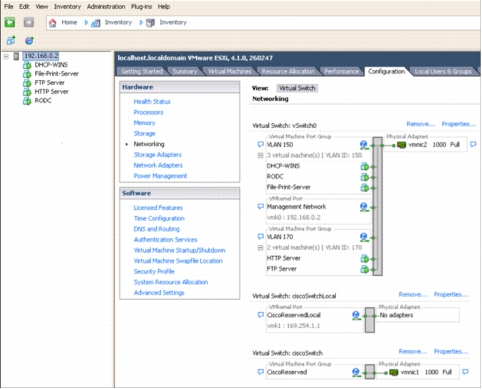Open the Administration menu
Viewport: 482px width, 390px height.
pos(106,7)
